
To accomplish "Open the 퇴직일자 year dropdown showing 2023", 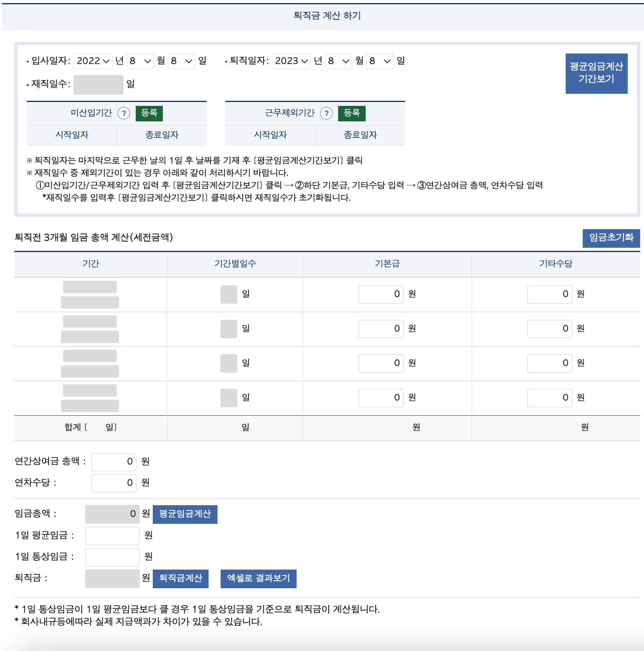I will click(x=291, y=60).
